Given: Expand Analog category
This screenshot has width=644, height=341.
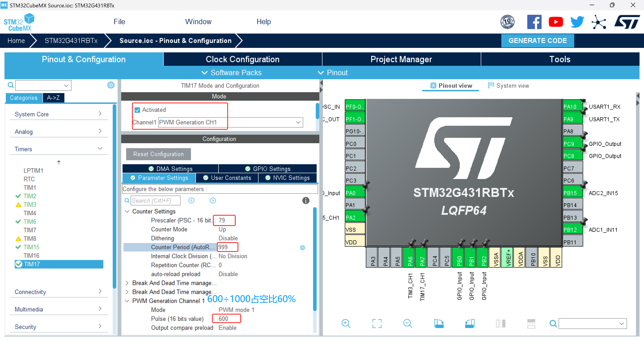Looking at the screenshot, I should click(x=59, y=132).
